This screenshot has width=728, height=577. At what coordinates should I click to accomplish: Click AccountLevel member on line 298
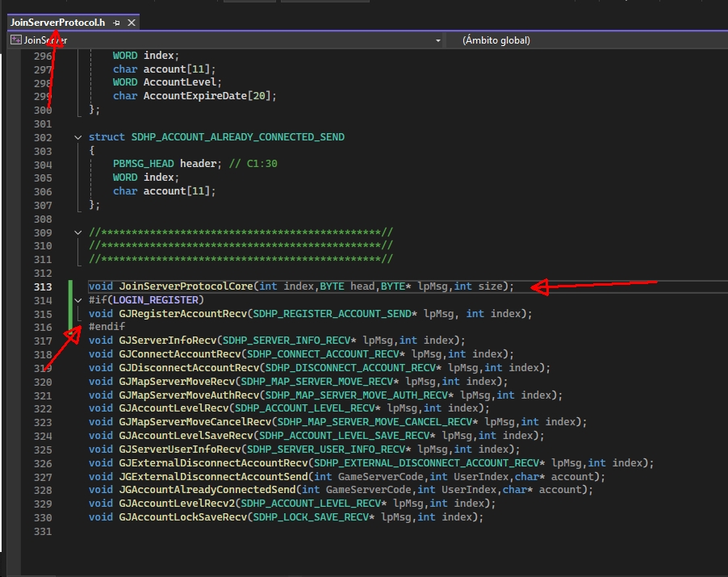coord(180,82)
